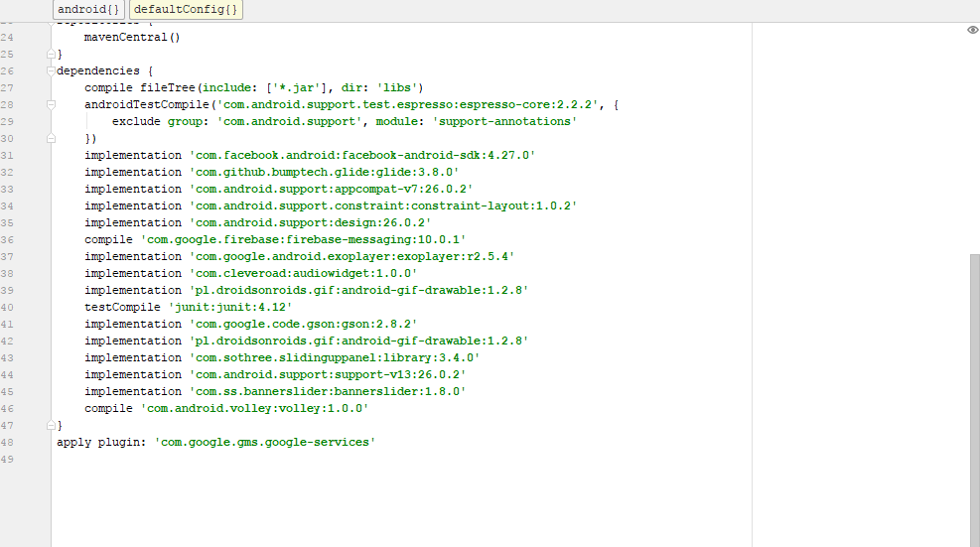
Task: Click the gson:2.8.2 dependency string
Action: click(x=303, y=325)
